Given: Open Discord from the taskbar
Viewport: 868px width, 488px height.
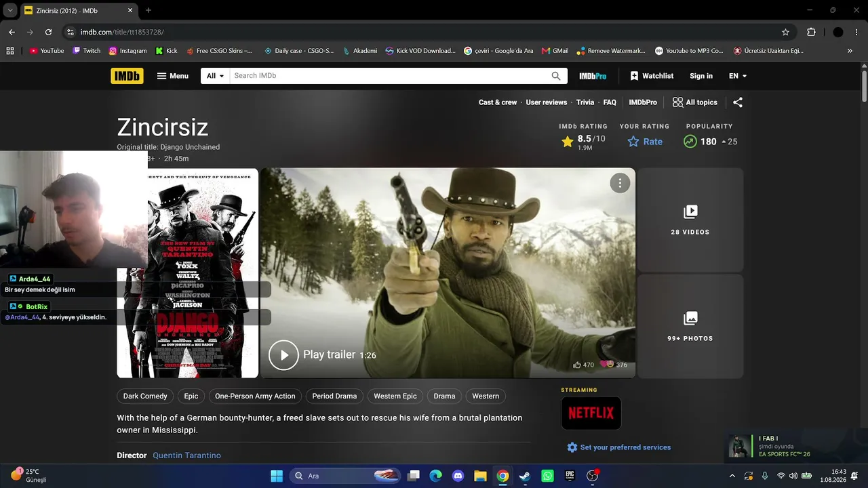Looking at the screenshot, I should [x=458, y=476].
